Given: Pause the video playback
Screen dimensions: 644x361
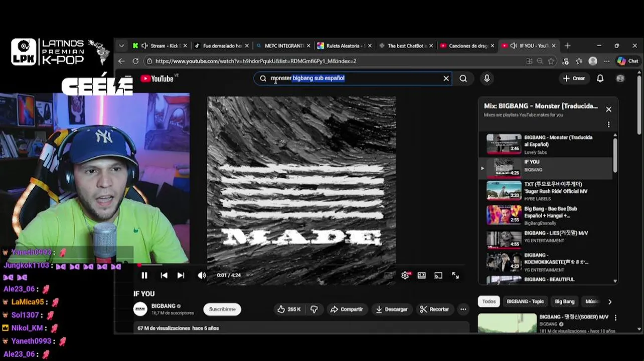Looking at the screenshot, I should pos(144,275).
